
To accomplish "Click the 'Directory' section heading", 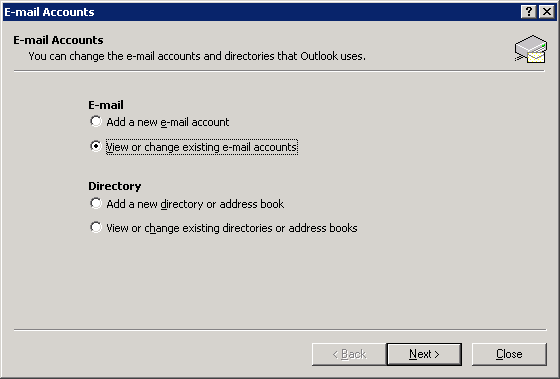I will tap(115, 186).
